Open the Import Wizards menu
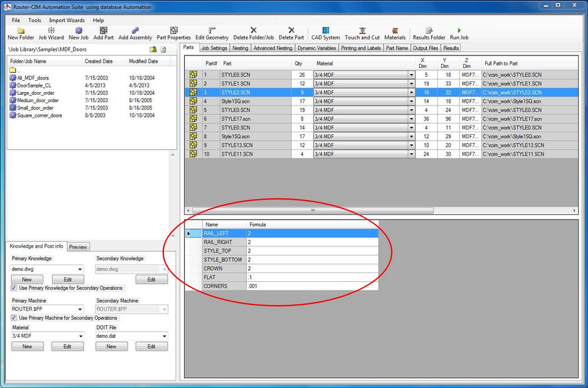The height and width of the screenshot is (388, 588). (67, 20)
